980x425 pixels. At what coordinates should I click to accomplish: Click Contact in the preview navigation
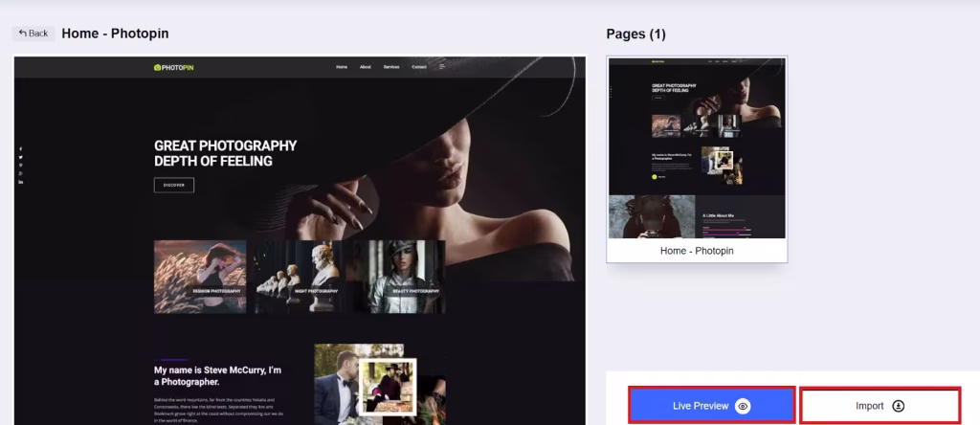[419, 67]
